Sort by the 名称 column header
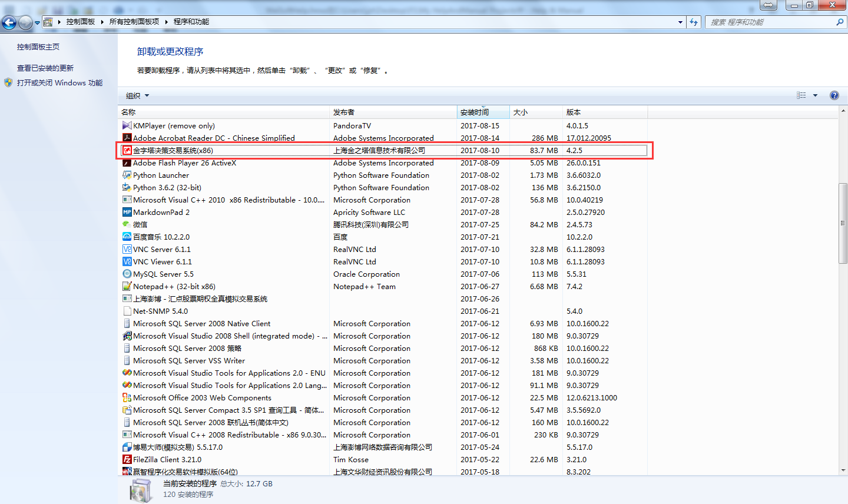The image size is (848, 504). [224, 112]
